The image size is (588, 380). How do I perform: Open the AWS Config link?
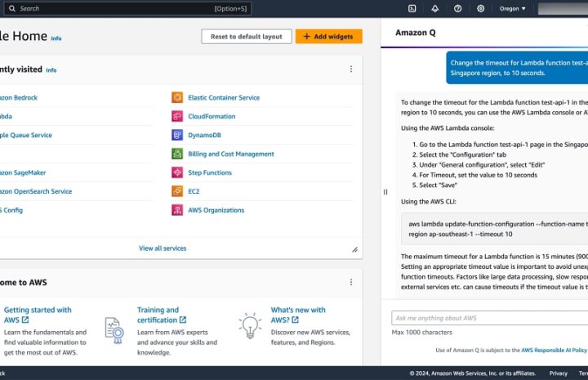[11, 210]
